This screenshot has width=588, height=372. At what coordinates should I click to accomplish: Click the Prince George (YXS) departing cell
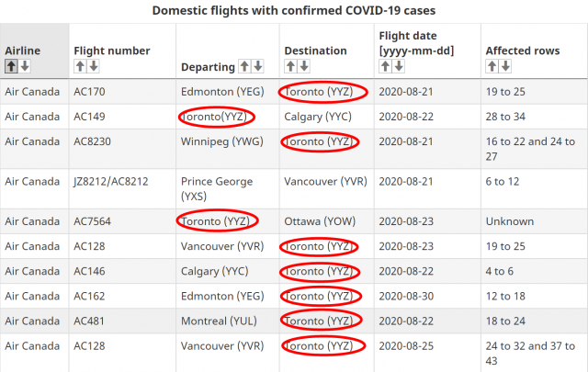tap(216, 188)
